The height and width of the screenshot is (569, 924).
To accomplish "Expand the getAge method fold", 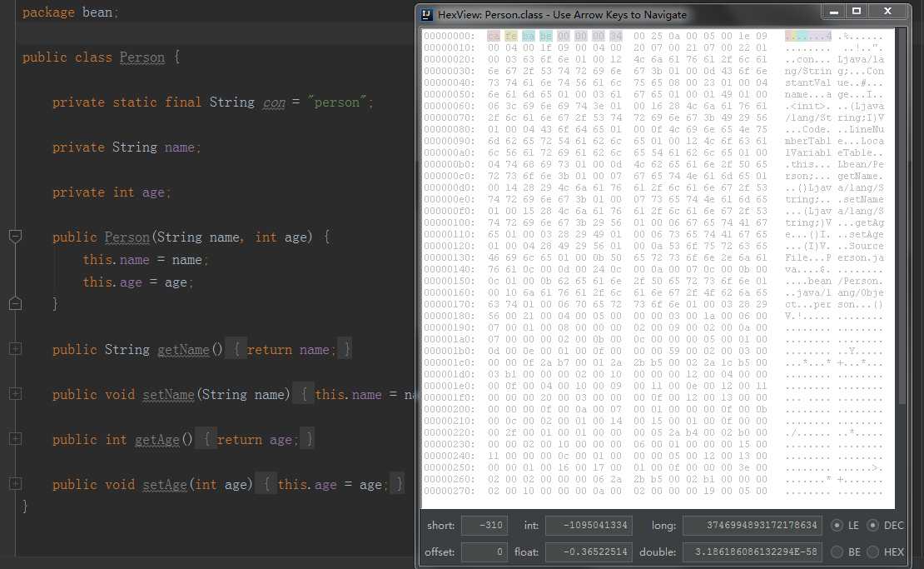I will [x=16, y=439].
